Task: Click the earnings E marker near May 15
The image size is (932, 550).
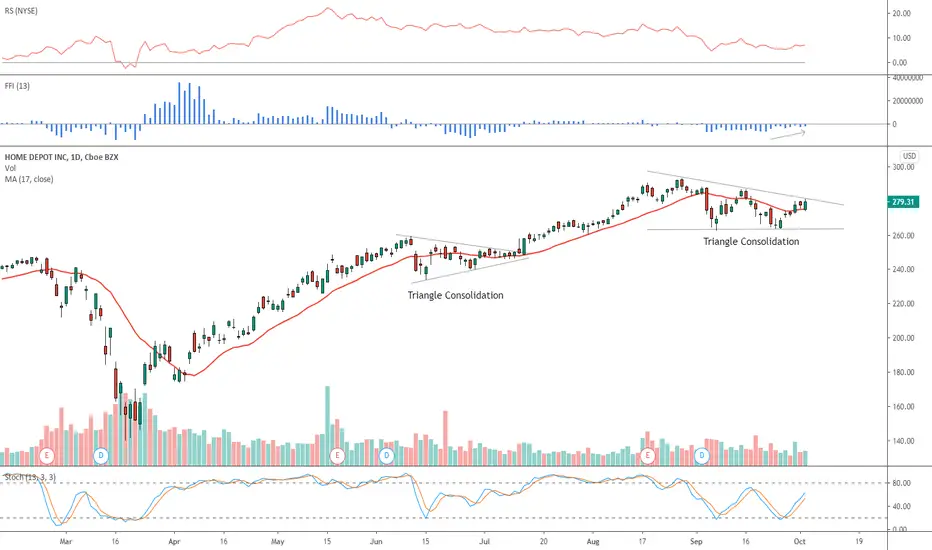Action: (338, 456)
